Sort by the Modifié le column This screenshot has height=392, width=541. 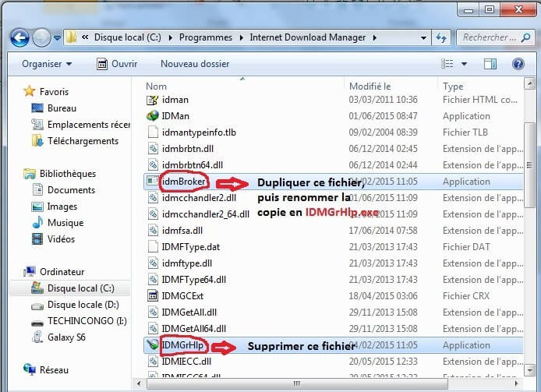(x=370, y=87)
